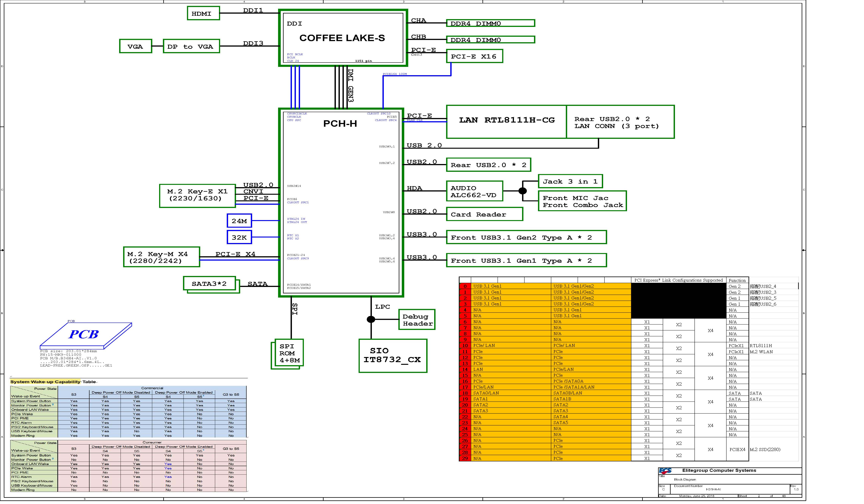
Task: Select the Block Diagram title text
Action: [685, 479]
